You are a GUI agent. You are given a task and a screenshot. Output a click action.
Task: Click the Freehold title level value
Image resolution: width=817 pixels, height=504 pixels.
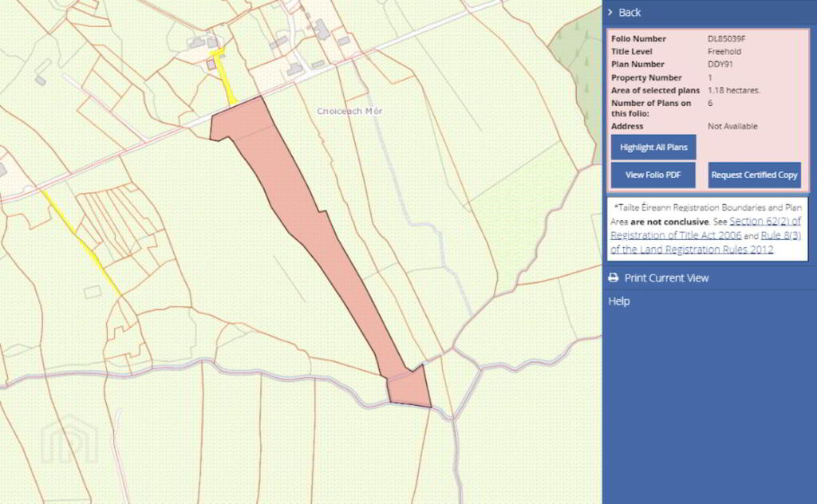pos(724,52)
